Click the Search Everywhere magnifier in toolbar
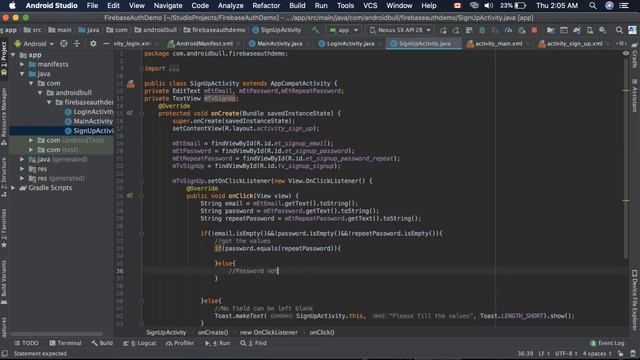Viewport: 640px width, 360px height. click(x=619, y=30)
